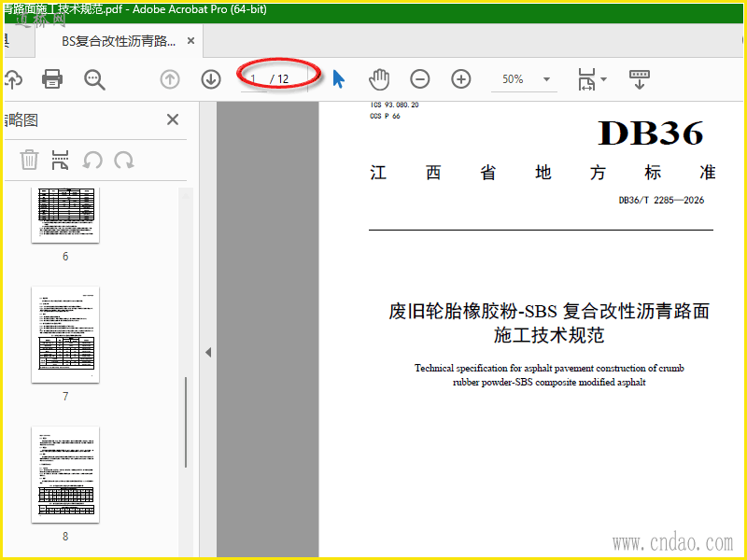Click the Chinese document title text
This screenshot has height=560, width=747.
point(549,323)
